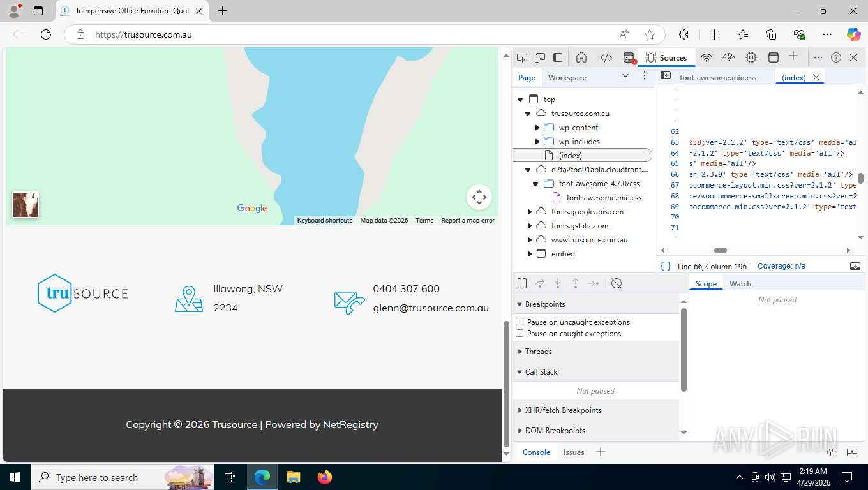Expand fonts.googleapis.com node

pos(530,212)
